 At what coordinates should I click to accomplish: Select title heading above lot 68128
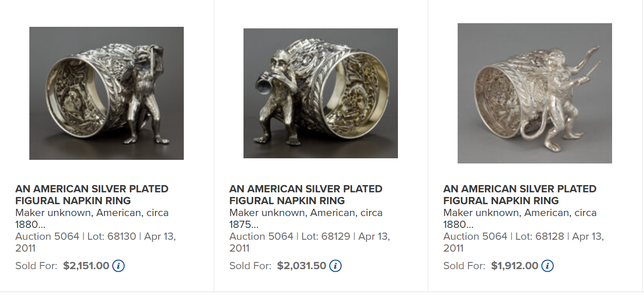[520, 195]
